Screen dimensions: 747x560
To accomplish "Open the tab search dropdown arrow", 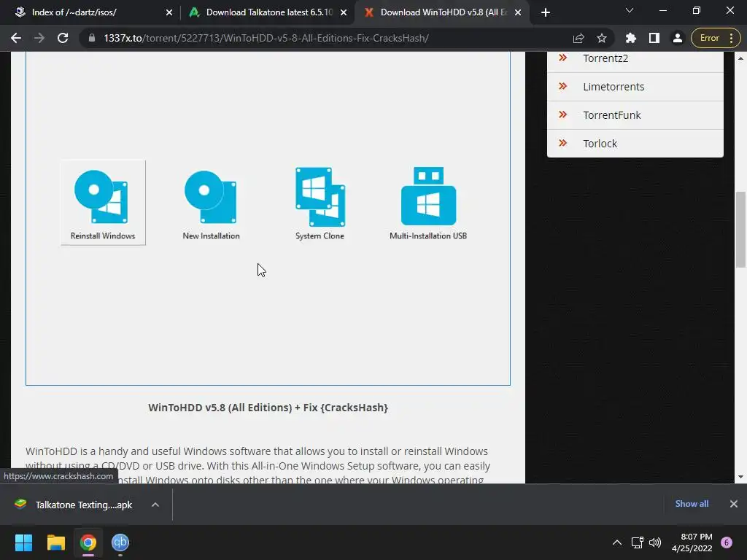I will [630, 10].
